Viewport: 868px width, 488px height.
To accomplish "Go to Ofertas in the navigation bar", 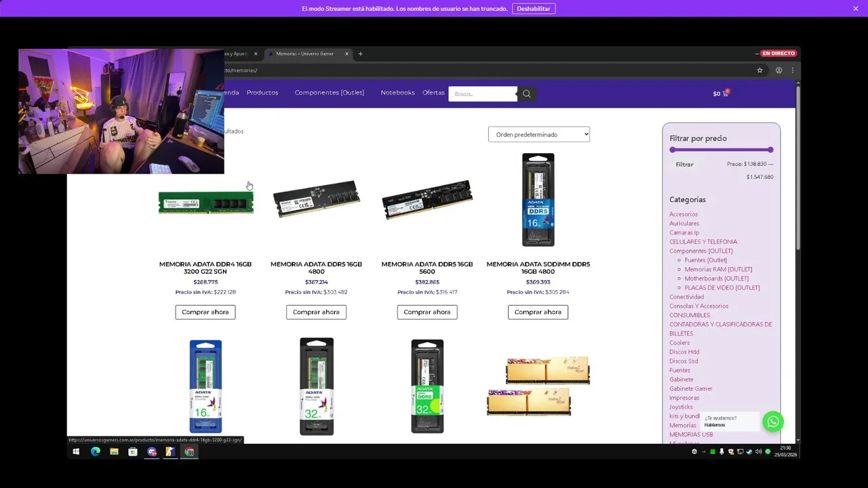I will 433,93.
